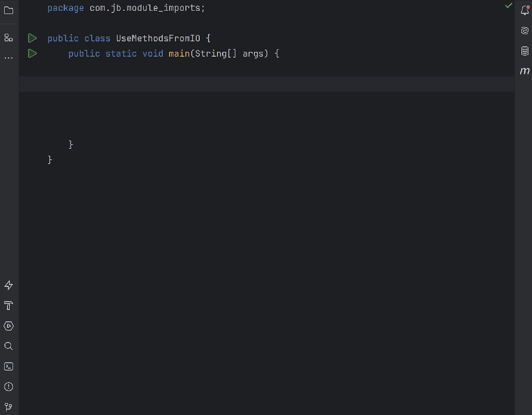Open the Build tool window

coord(8,306)
